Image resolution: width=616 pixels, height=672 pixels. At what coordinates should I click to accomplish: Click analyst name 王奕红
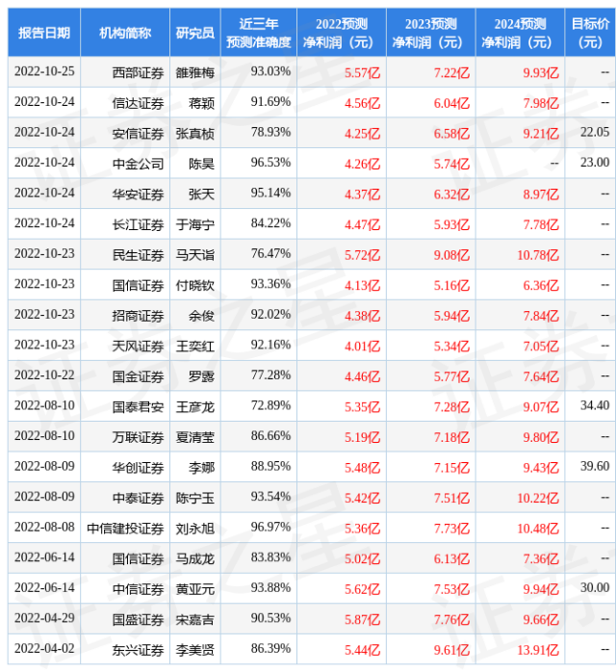point(195,347)
